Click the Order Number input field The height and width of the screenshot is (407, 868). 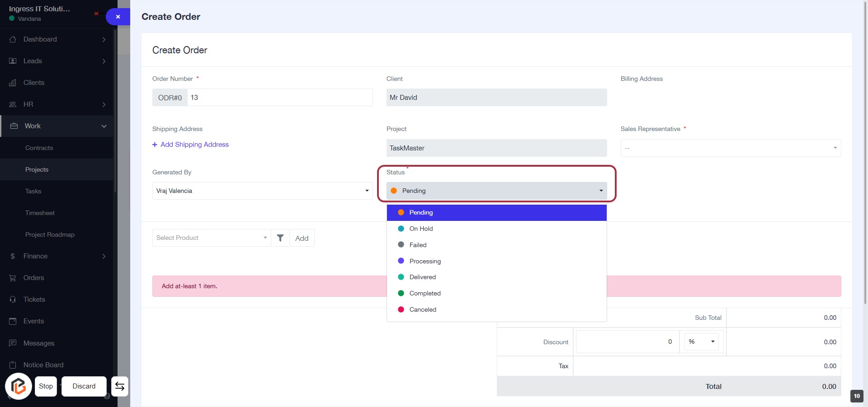click(x=279, y=98)
